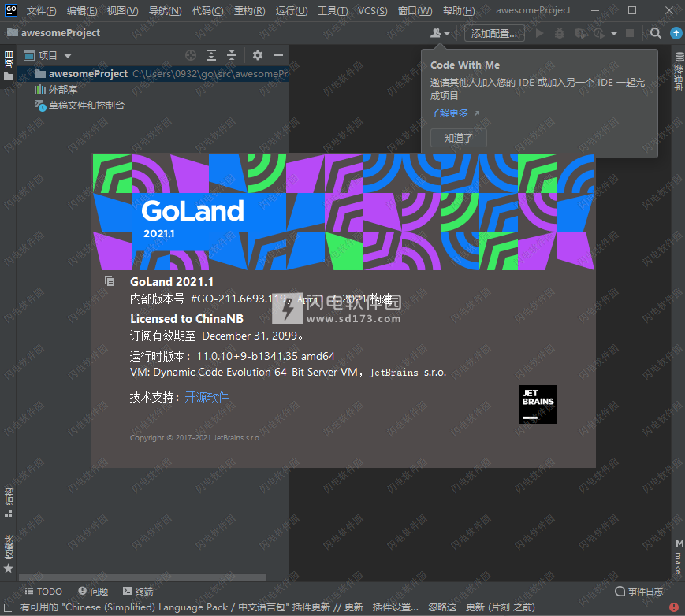Click tool window quick access icon in status bar
Image resolution: width=685 pixels, height=616 pixels.
pyautogui.click(x=9, y=607)
